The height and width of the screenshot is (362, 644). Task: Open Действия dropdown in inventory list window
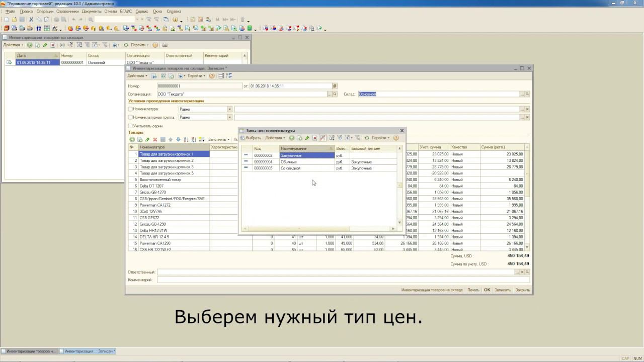[13, 45]
